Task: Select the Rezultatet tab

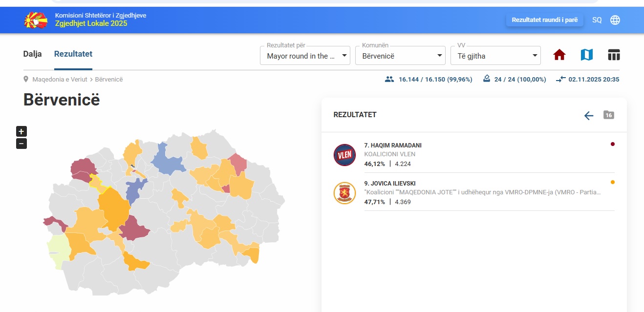Action: 73,54
